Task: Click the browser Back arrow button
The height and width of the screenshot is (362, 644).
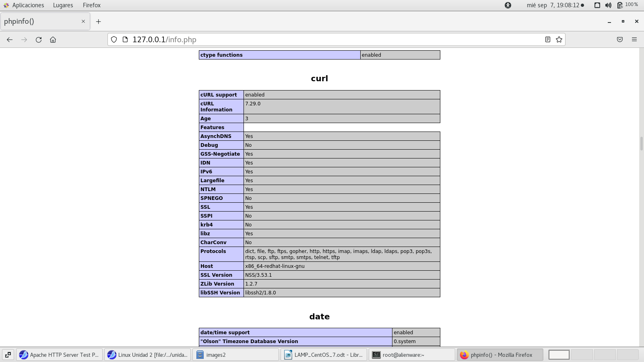Action: click(x=10, y=39)
